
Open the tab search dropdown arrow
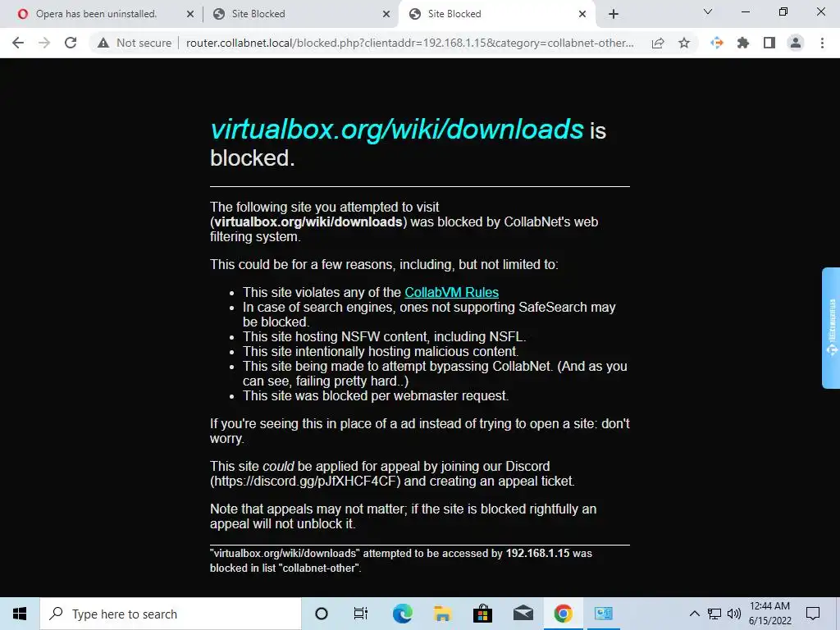pyautogui.click(x=708, y=11)
